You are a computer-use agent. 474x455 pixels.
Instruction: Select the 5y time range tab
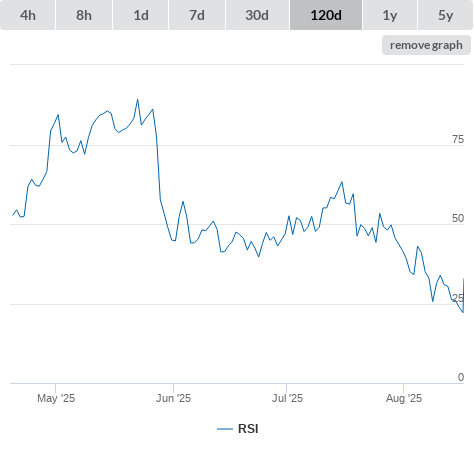tap(446, 15)
